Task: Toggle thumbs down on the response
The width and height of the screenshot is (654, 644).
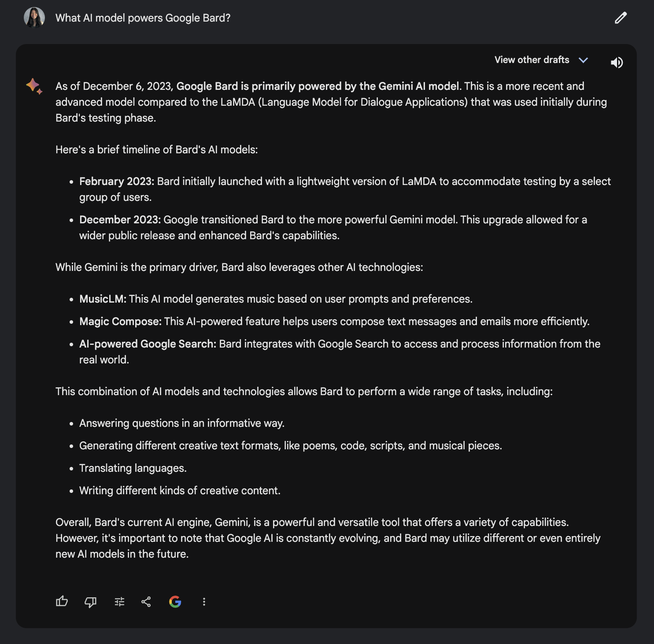Action: tap(91, 602)
